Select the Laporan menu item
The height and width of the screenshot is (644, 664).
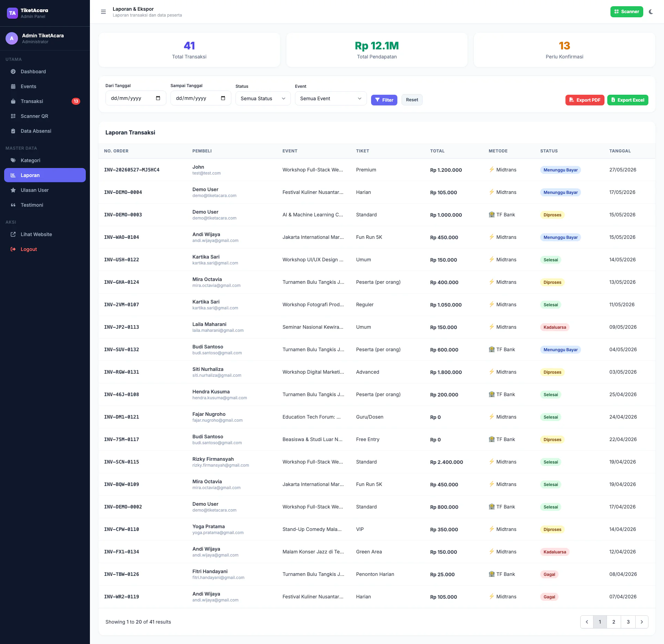tap(45, 175)
